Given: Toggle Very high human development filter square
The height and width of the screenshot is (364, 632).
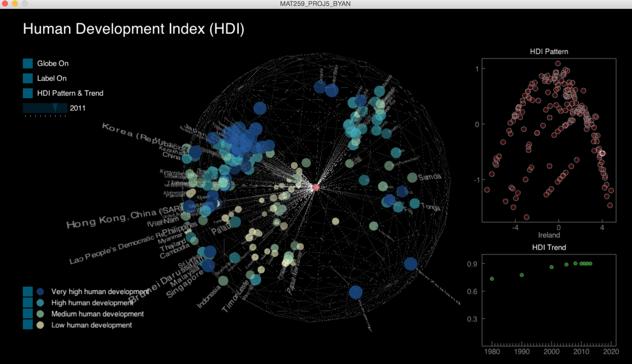Looking at the screenshot, I should [28, 292].
